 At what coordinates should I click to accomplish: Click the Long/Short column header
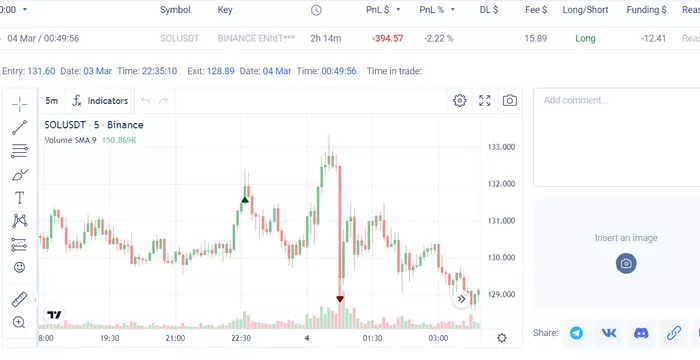[x=585, y=10]
